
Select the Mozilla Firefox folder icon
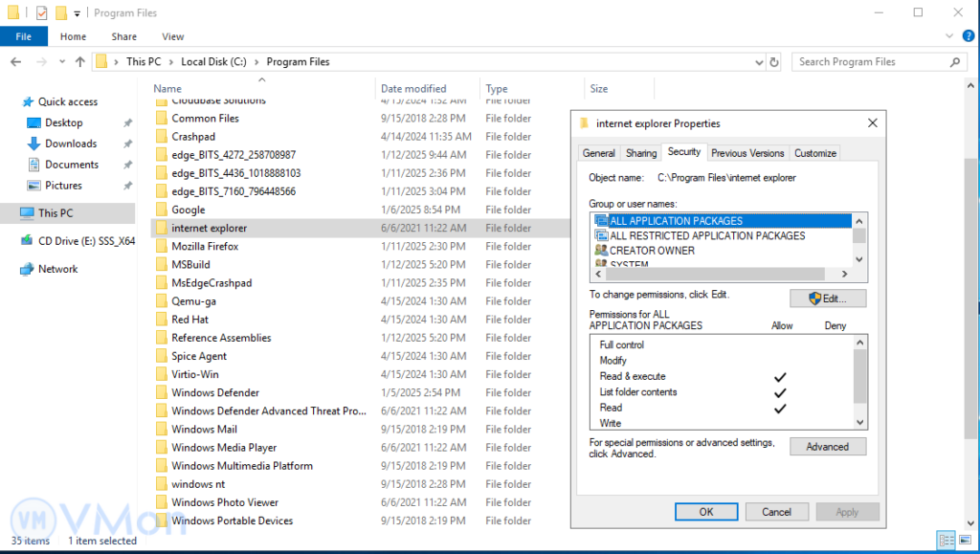161,246
